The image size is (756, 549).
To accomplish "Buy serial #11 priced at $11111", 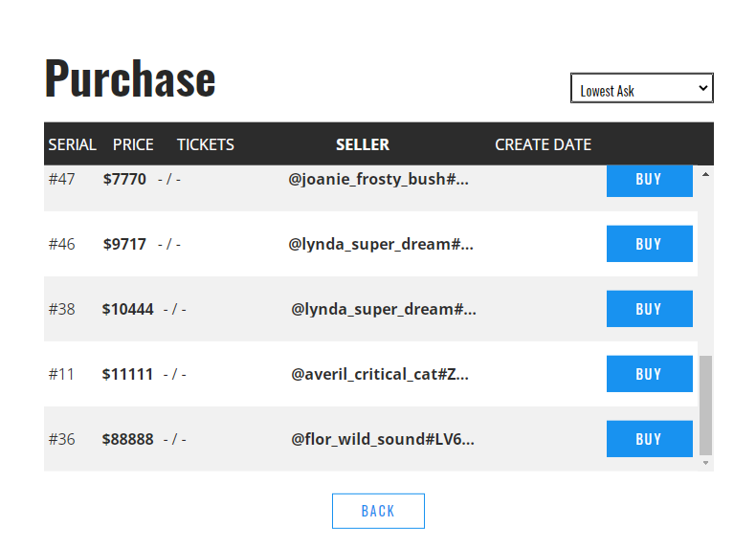I will click(x=649, y=374).
